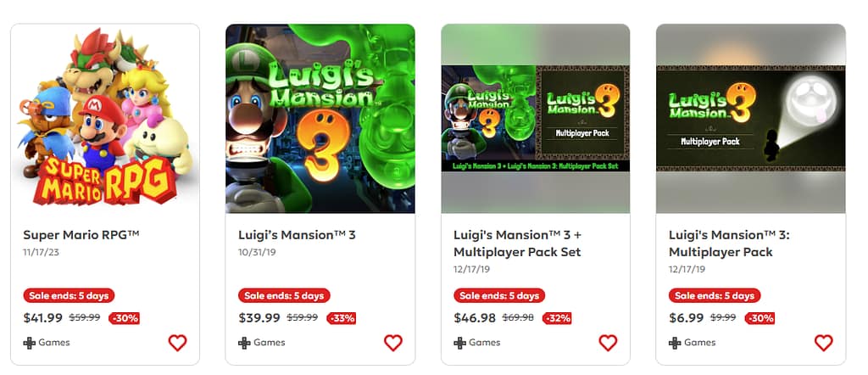Open Luigi's Mansion 3 cover image
This screenshot has height=375, width=868.
(x=320, y=119)
